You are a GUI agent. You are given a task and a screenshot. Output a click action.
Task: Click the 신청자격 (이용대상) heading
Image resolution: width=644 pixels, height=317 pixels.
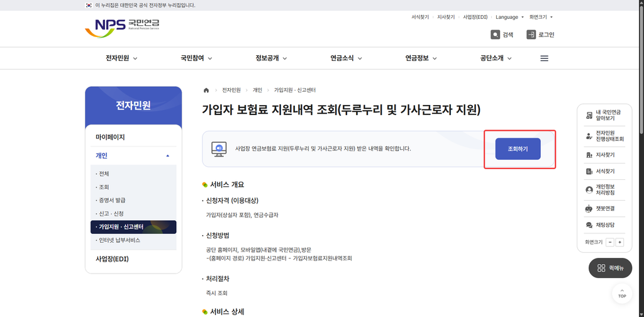coord(232,201)
